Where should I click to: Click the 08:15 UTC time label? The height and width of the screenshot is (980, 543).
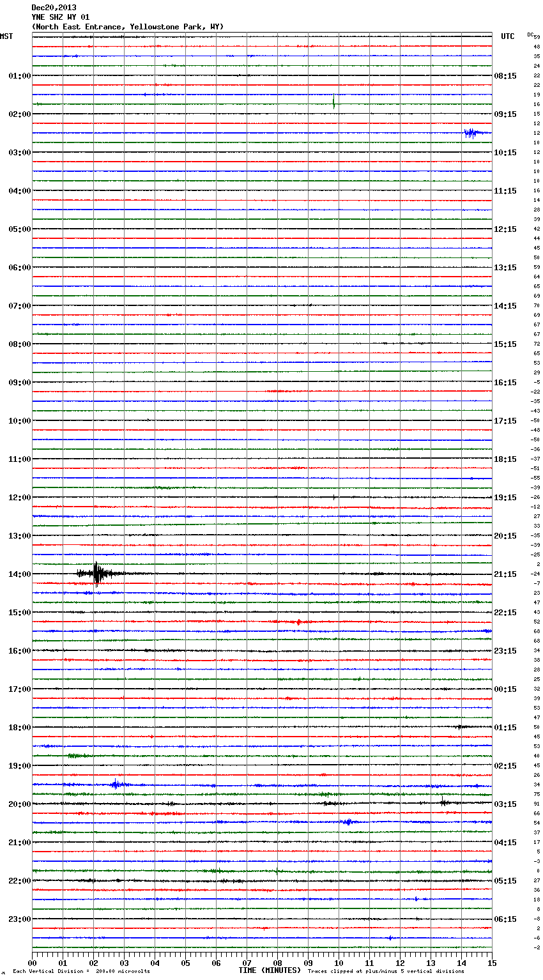click(505, 76)
